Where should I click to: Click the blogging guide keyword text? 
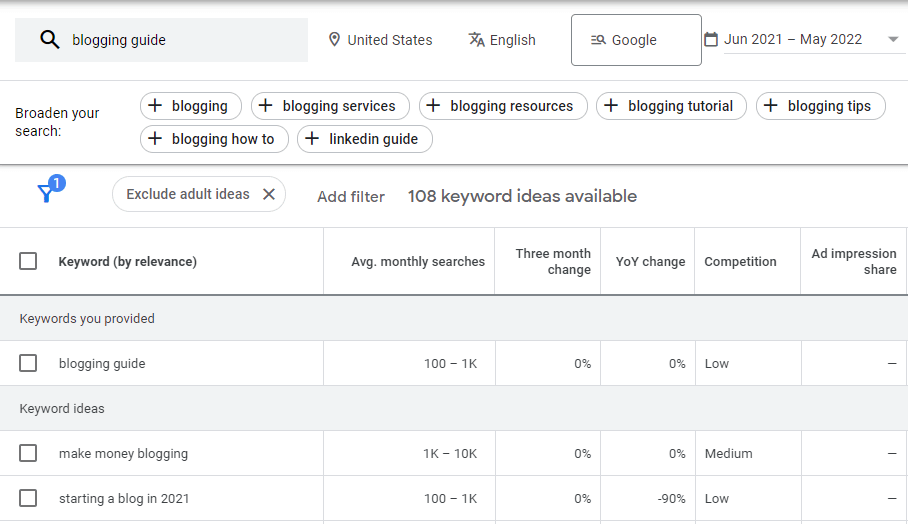pos(102,364)
